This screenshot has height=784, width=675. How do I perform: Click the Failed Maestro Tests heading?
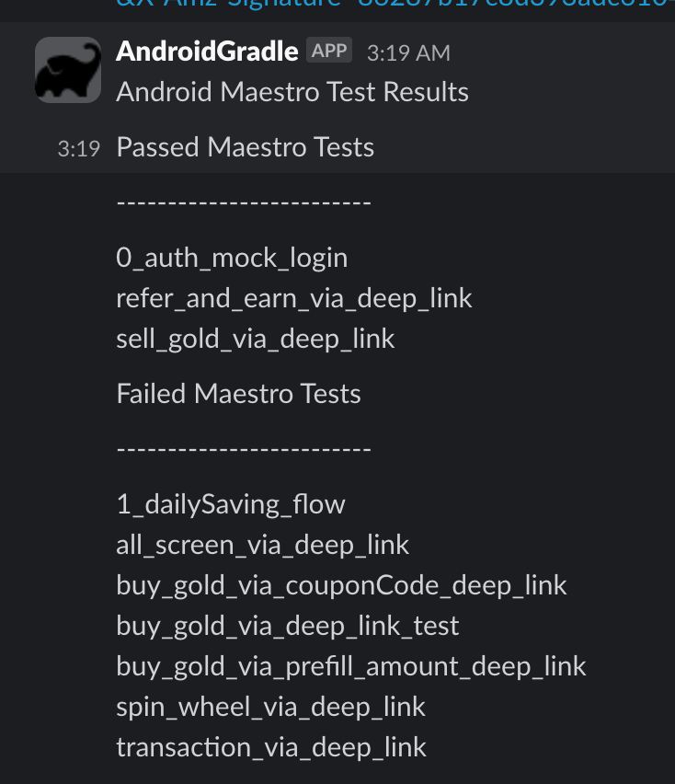click(238, 394)
